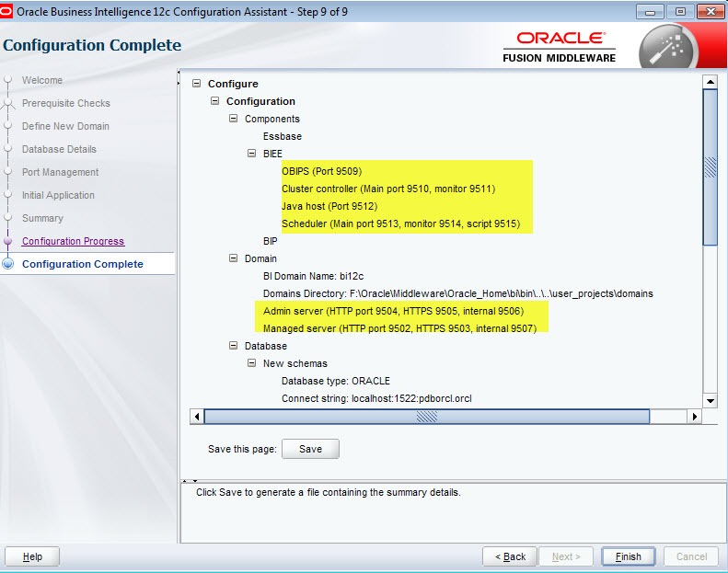Click the Summary step
Viewport: 728px width, 573px height.
(42, 218)
